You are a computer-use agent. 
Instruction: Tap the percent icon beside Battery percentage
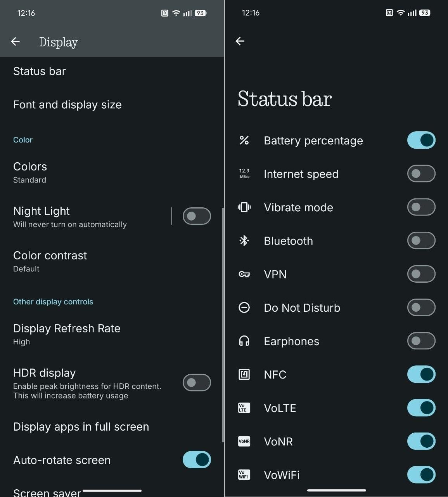tap(244, 140)
